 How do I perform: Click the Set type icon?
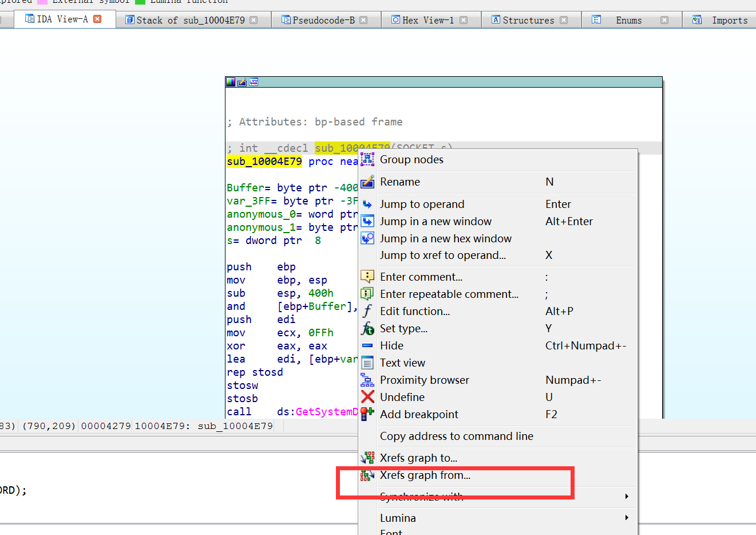(x=367, y=329)
